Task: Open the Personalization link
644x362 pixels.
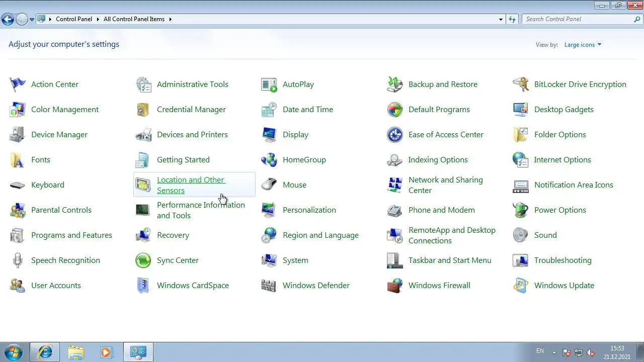Action: [309, 210]
